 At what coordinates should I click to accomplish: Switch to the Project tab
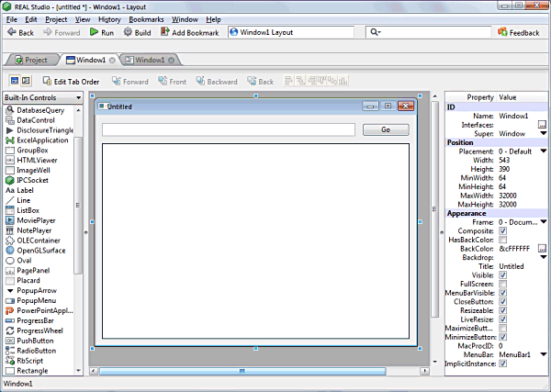29,60
